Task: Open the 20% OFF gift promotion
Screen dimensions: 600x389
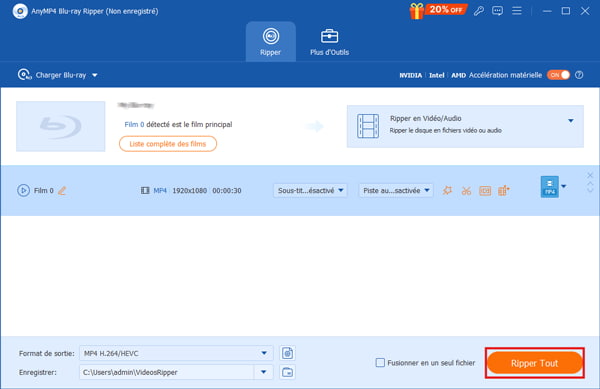Action: click(438, 10)
